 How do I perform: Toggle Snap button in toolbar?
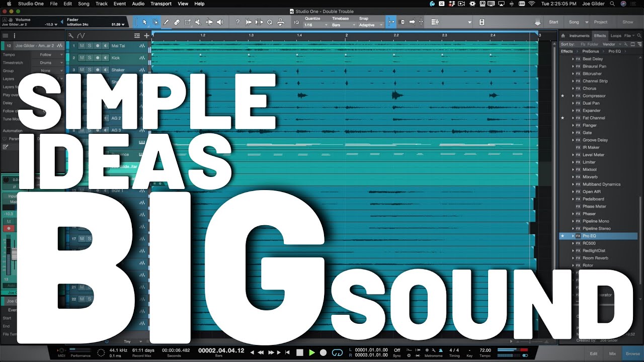point(392,22)
